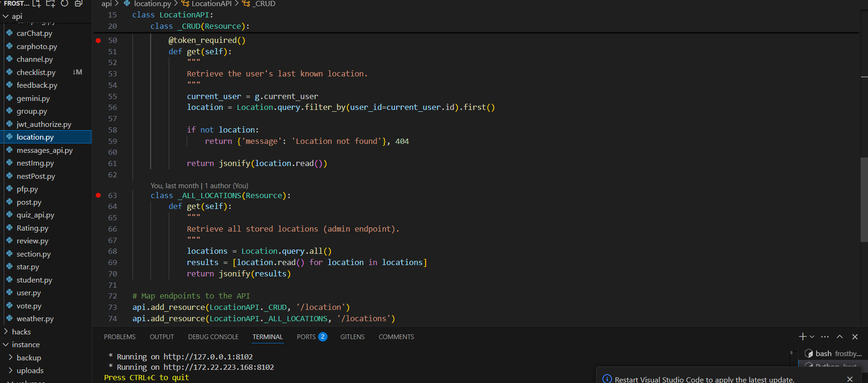Click the GitLens blame annotation above line 63
Image resolution: width=868 pixels, height=383 pixels.
pyautogui.click(x=199, y=186)
